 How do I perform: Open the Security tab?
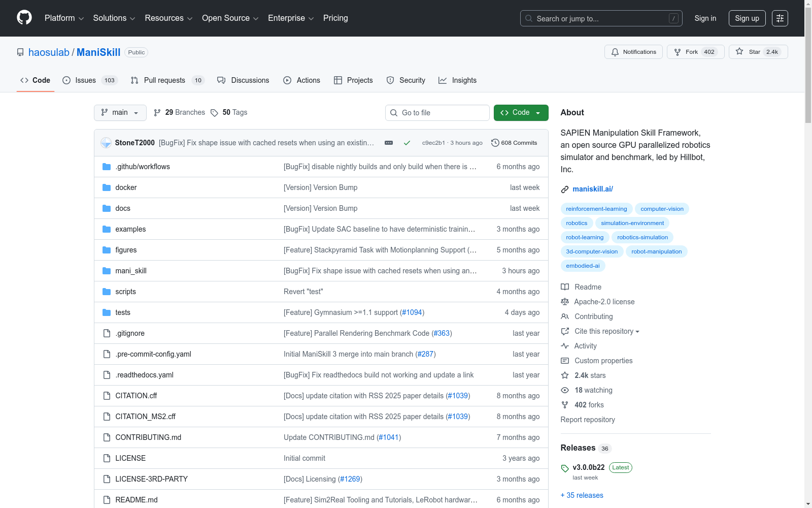[405, 80]
